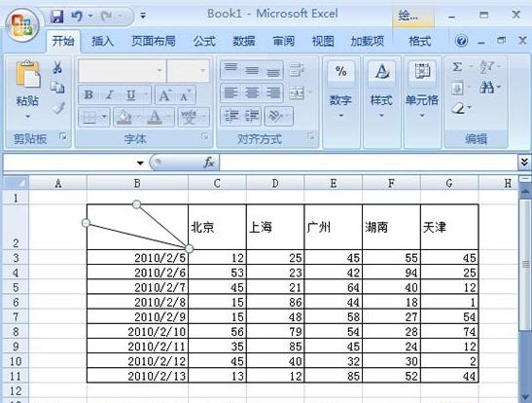This screenshot has width=532, height=403.
Task: Toggle underline formatting
Action: [x=131, y=94]
